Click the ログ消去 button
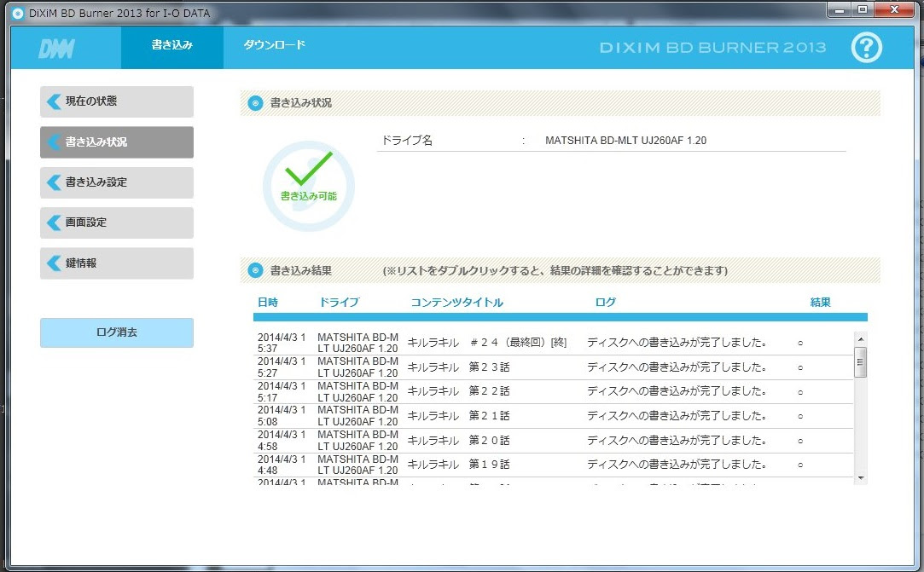This screenshot has width=924, height=572. coord(117,332)
